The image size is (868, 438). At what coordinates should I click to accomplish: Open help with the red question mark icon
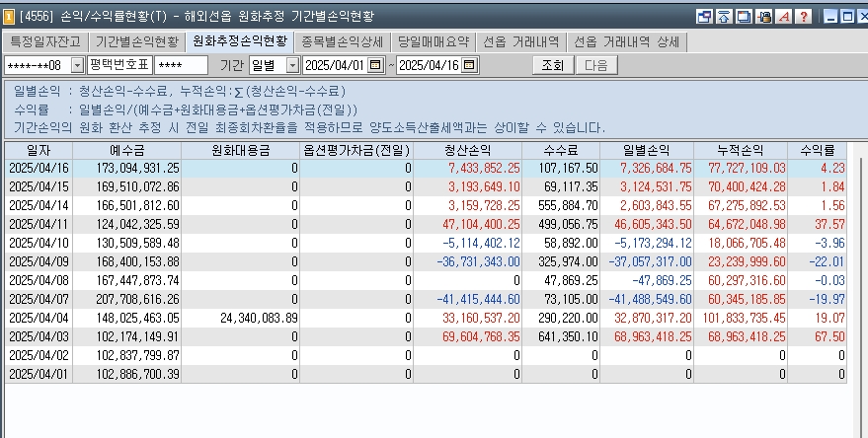click(804, 17)
